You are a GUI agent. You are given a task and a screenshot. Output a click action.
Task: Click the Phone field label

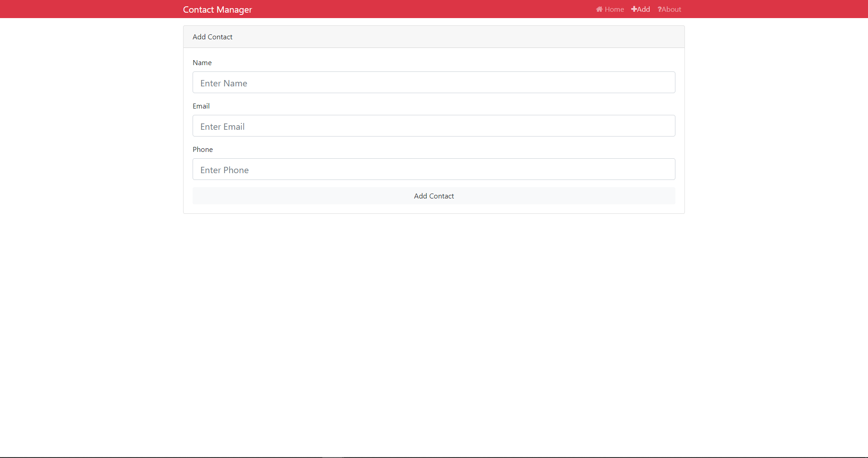point(203,149)
